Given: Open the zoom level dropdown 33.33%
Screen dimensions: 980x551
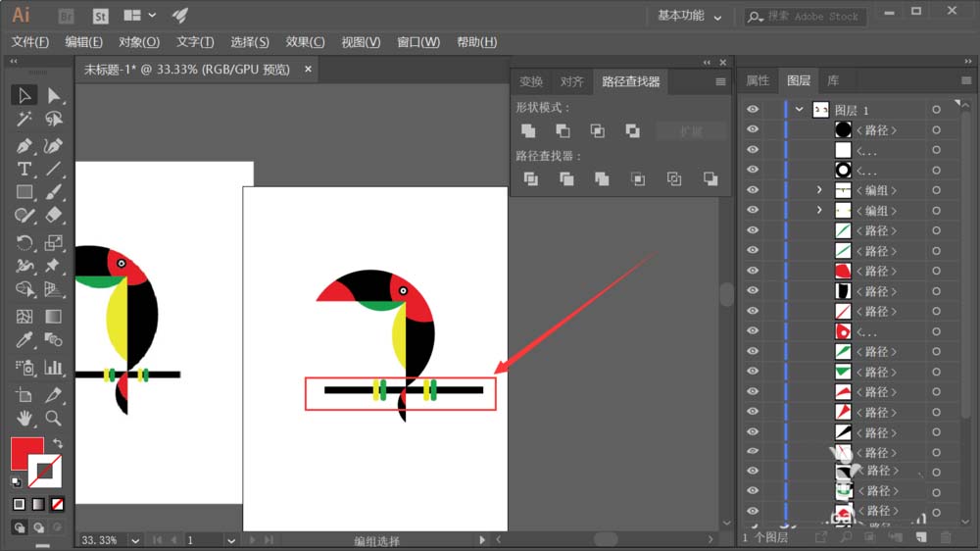Looking at the screenshot, I should [x=135, y=540].
